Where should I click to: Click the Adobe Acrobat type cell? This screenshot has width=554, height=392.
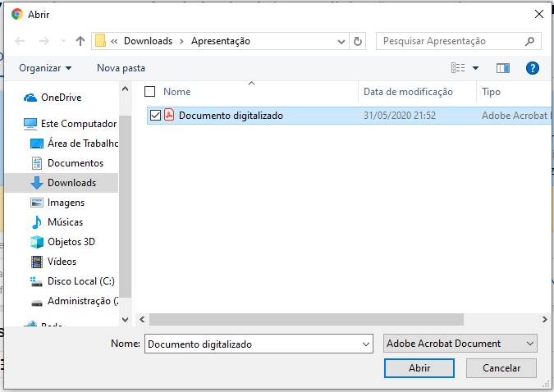(516, 116)
